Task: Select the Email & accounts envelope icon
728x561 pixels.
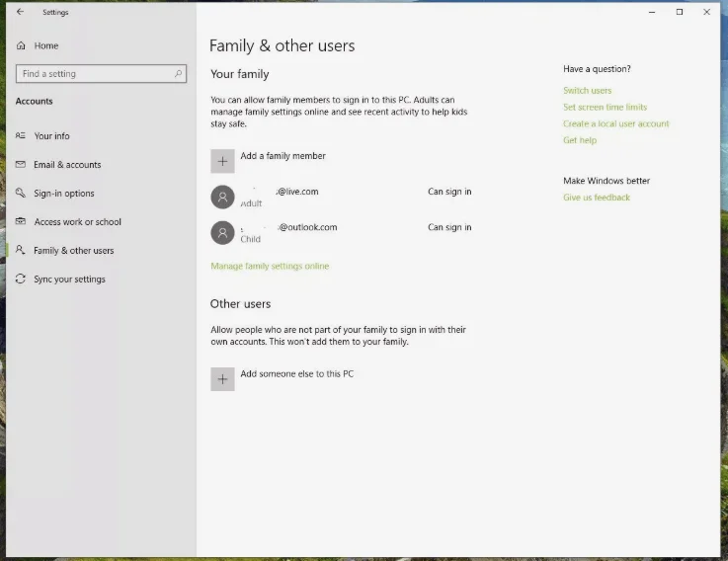Action: (21, 164)
